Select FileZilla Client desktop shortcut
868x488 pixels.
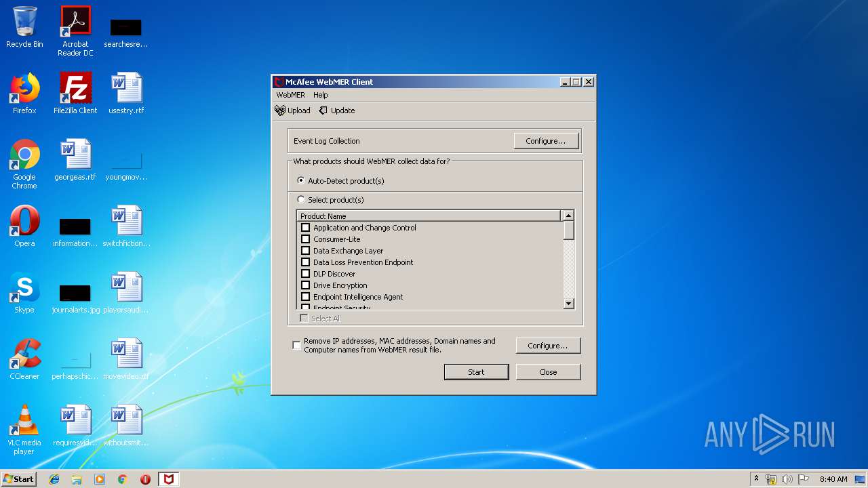click(75, 94)
